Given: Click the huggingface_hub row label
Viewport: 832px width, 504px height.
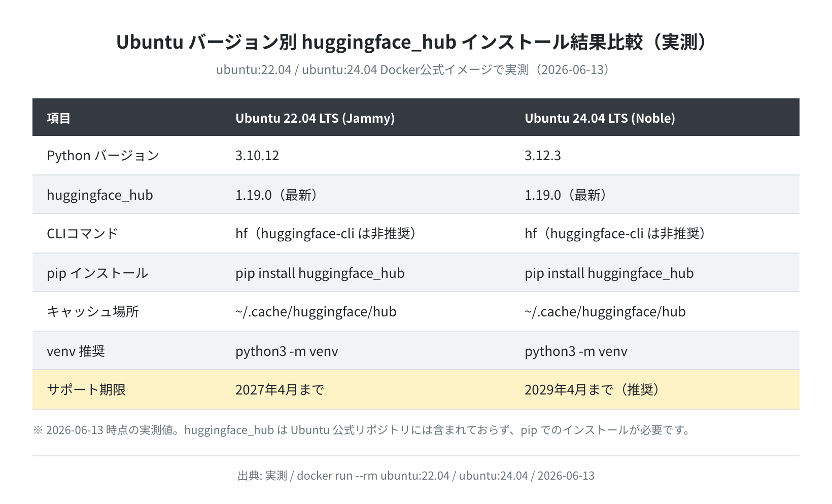Looking at the screenshot, I should [x=100, y=195].
